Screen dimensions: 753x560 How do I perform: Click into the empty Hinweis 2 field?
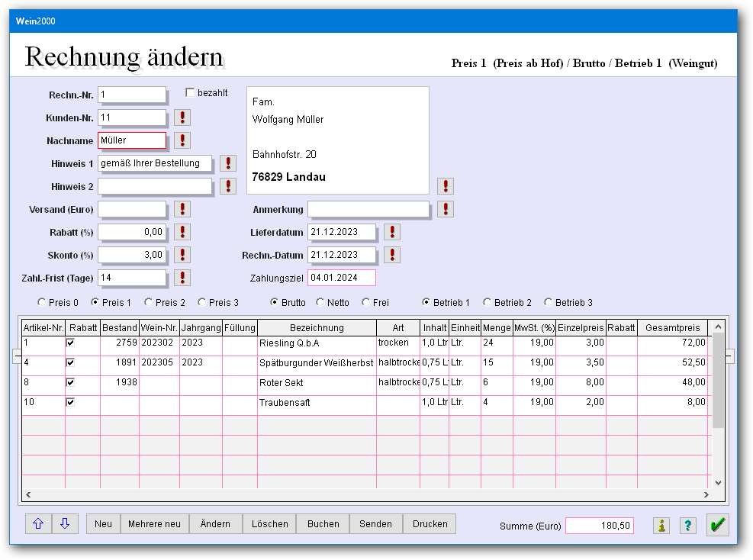point(155,186)
